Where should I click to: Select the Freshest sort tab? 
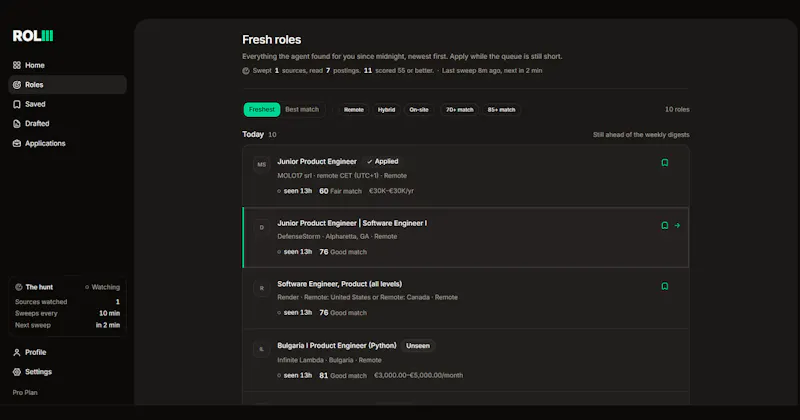pyautogui.click(x=262, y=109)
